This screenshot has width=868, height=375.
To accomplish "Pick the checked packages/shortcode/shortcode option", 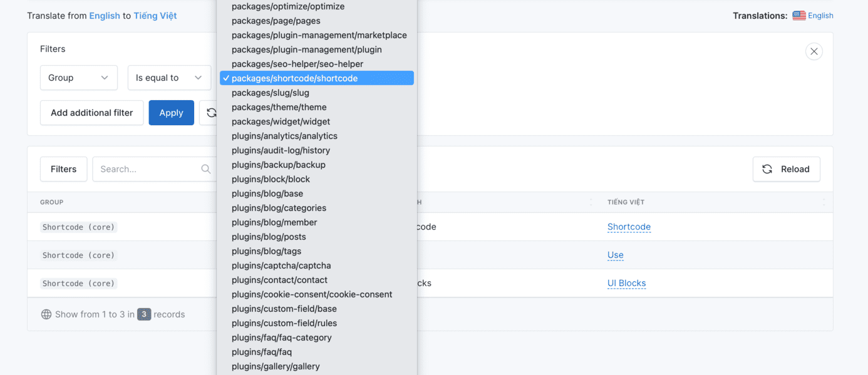I will [294, 78].
